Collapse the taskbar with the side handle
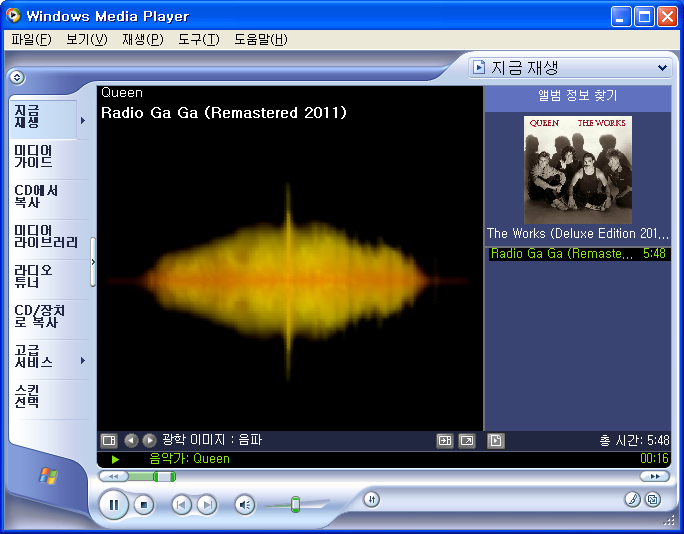 tap(93, 262)
